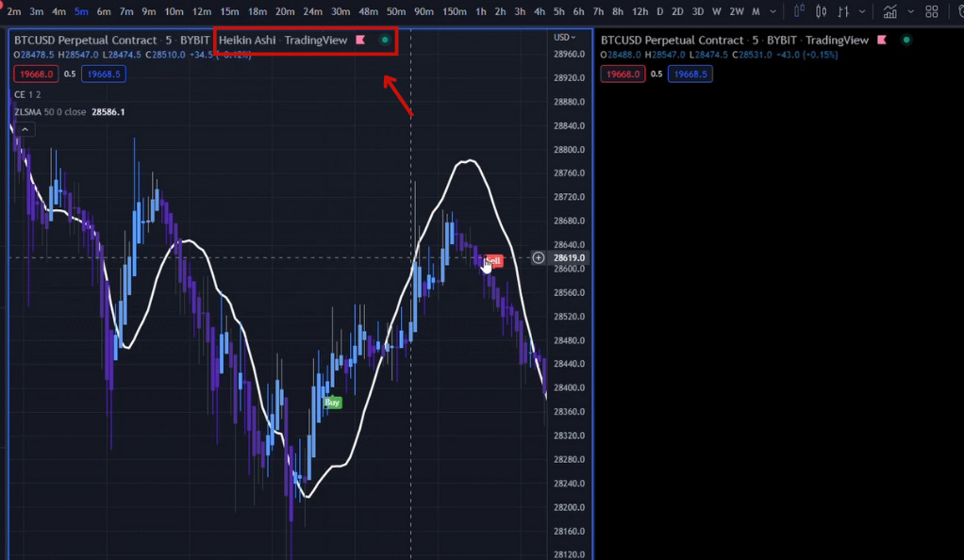Switch to the 2W timeframe
The image size is (964, 560).
(737, 11)
